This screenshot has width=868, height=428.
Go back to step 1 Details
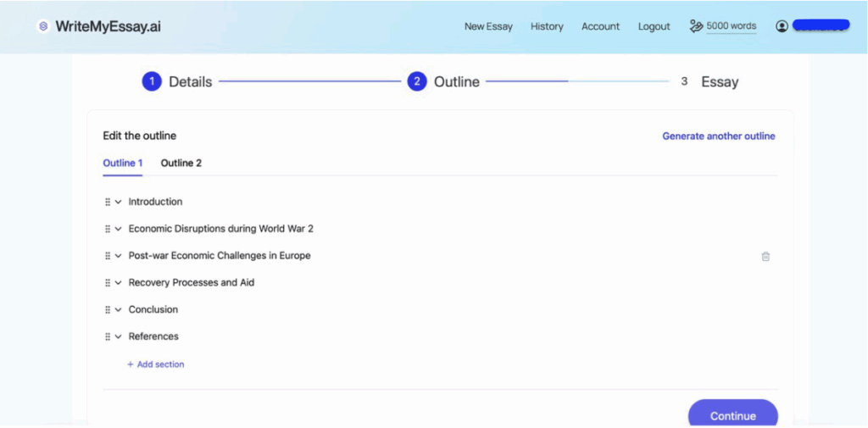point(177,81)
